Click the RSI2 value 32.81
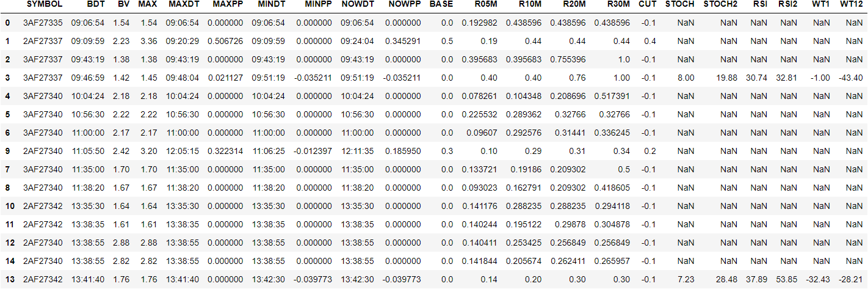 [x=788, y=78]
